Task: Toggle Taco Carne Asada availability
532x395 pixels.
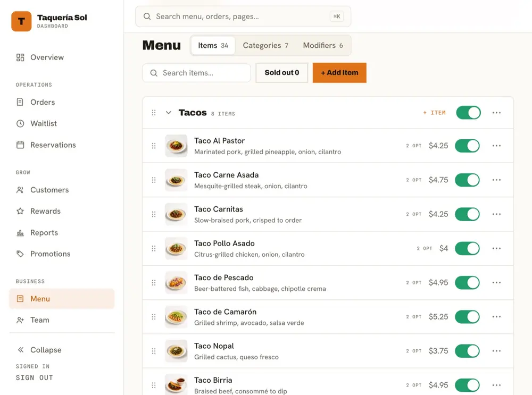Action: (x=467, y=180)
